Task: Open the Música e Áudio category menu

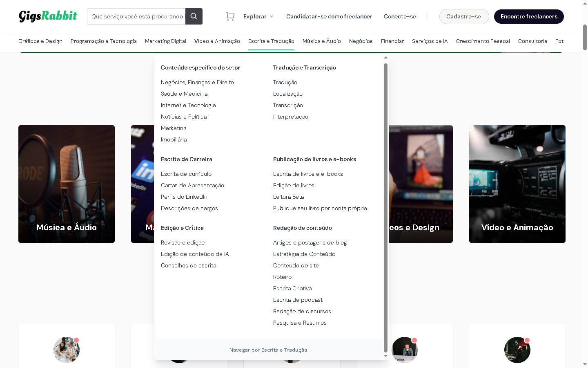Action: [321, 41]
